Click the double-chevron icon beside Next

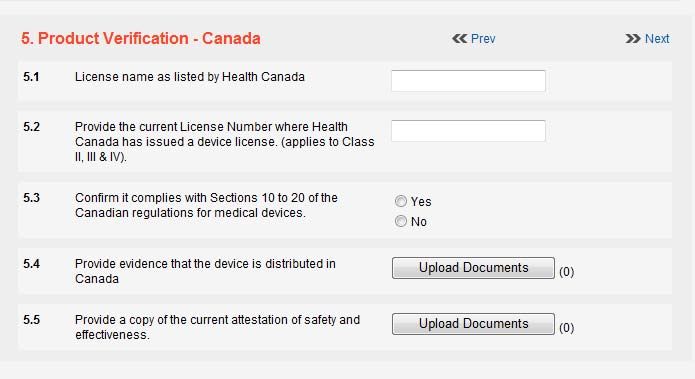[633, 39]
